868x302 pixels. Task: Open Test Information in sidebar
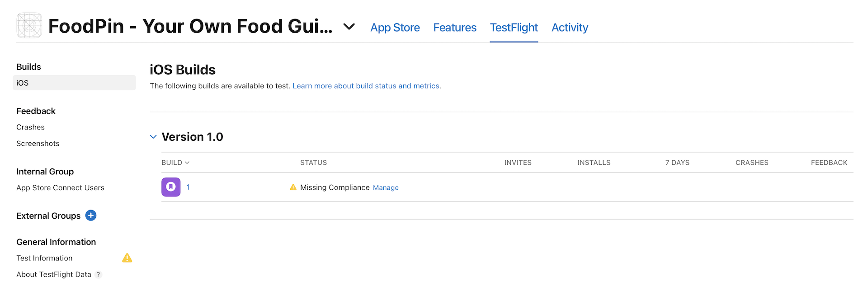tap(44, 258)
